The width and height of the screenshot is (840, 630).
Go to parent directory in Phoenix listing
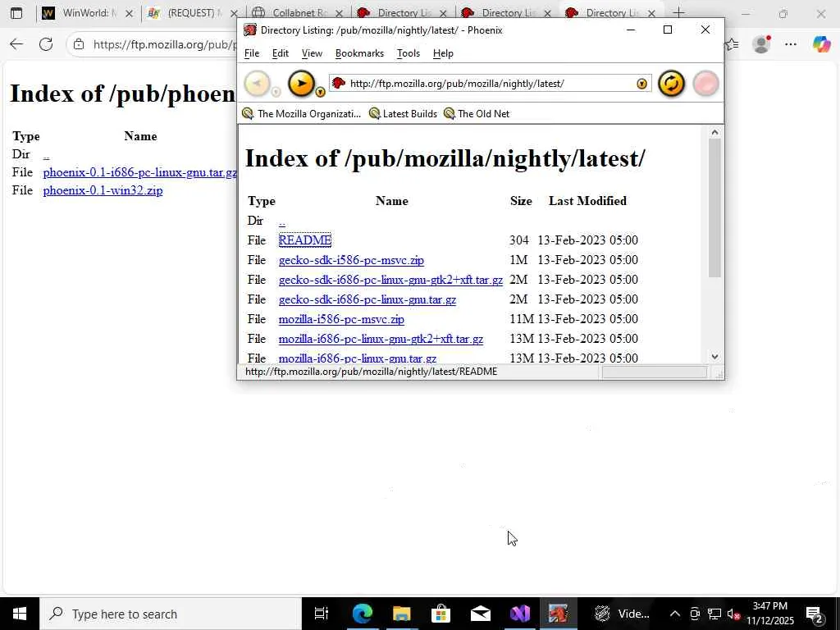click(x=282, y=221)
